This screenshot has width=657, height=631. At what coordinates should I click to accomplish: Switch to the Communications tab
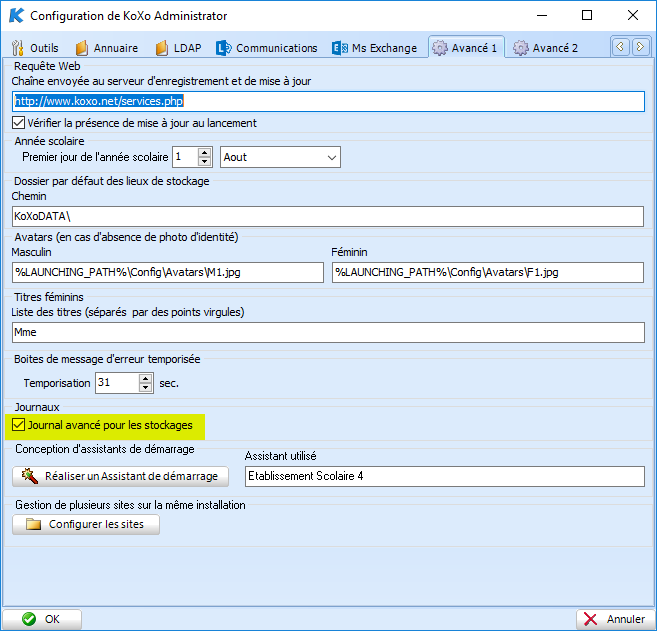point(267,48)
